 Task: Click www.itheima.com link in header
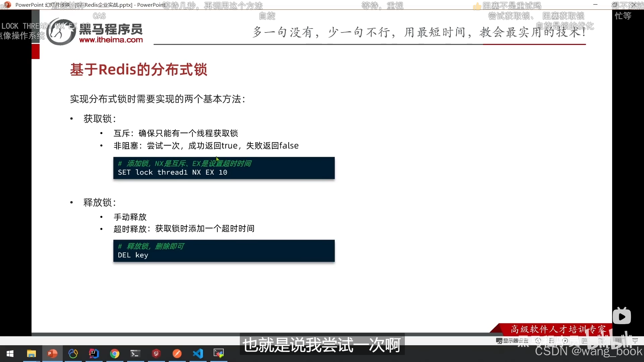point(111,40)
